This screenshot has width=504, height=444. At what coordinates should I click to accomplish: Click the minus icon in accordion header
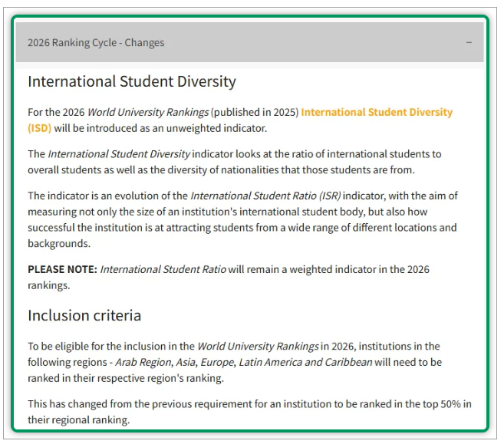pyautogui.click(x=469, y=42)
